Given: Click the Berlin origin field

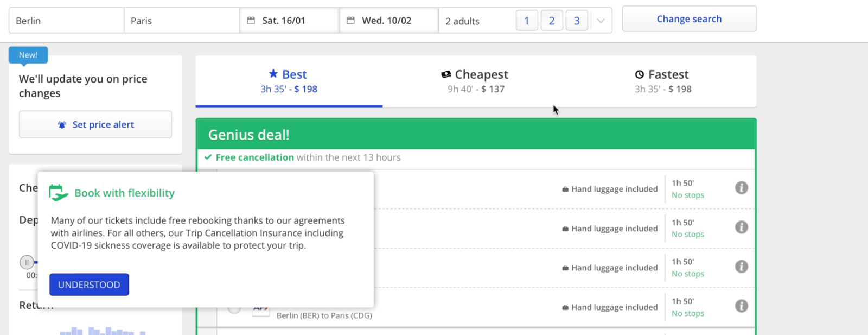Looking at the screenshot, I should 66,21.
